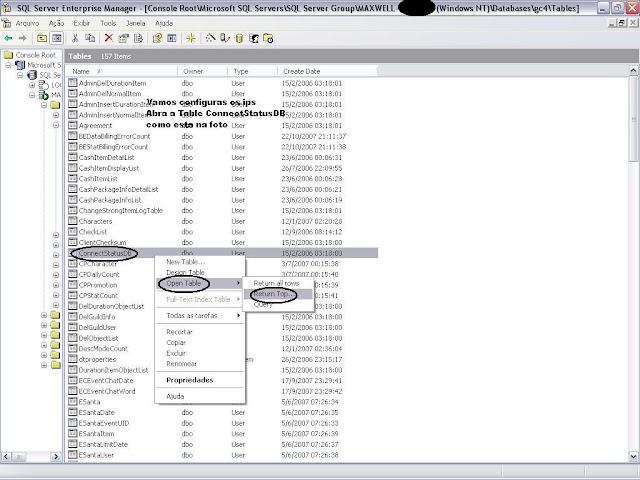Choose Query in the Open Table submenu
640x480 pixels.
coord(278,304)
